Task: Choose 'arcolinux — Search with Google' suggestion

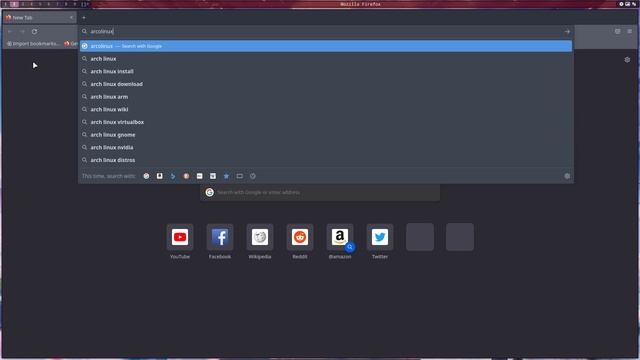Action: coord(326,46)
